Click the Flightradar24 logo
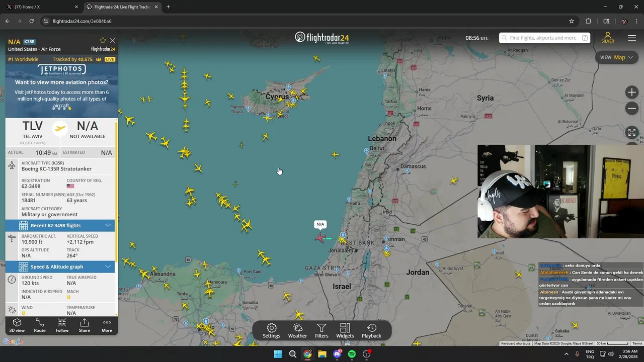 322,38
